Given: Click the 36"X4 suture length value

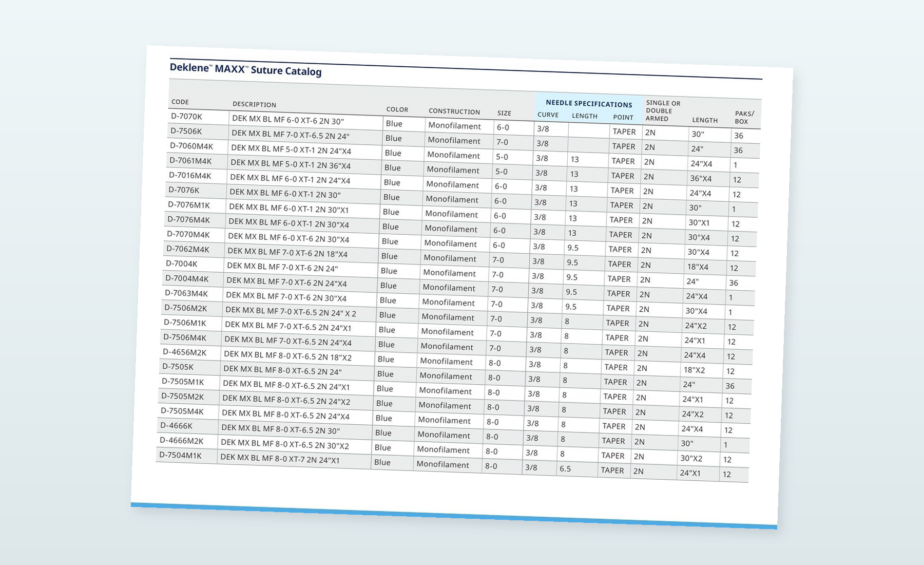Looking at the screenshot, I should (701, 179).
